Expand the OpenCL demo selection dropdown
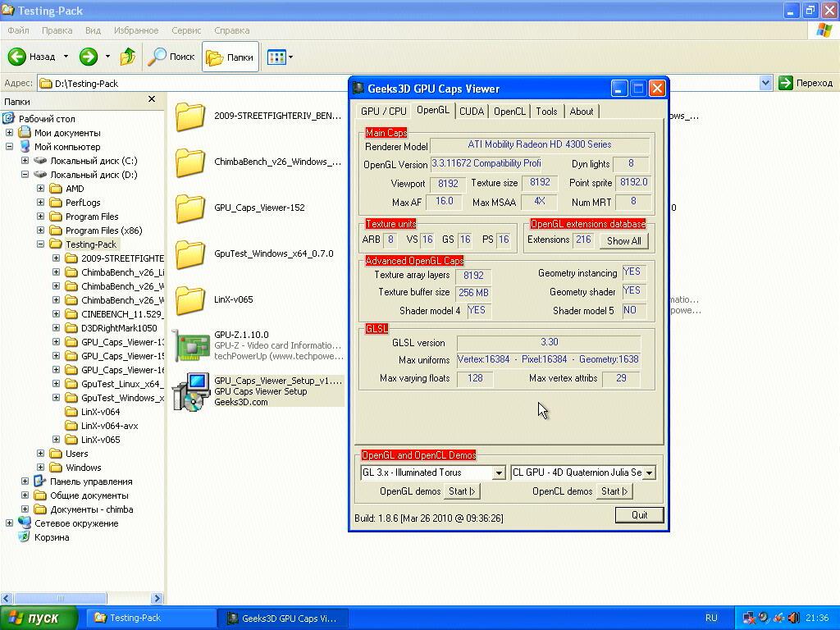The height and width of the screenshot is (630, 840). click(649, 473)
